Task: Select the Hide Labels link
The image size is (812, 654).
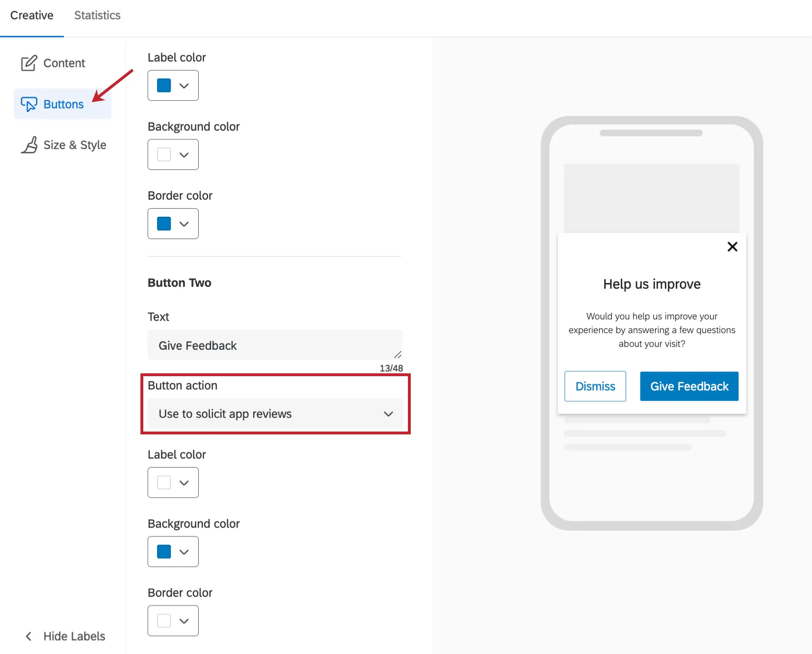Action: [x=74, y=636]
